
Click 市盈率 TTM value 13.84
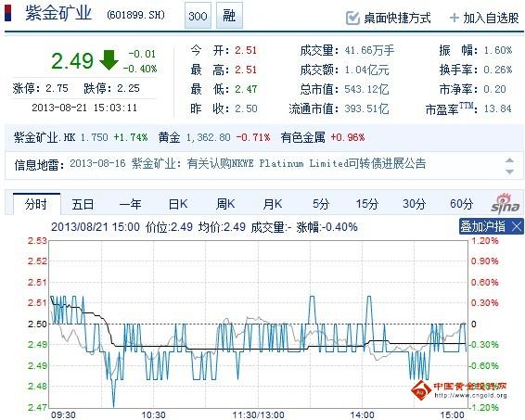click(x=497, y=108)
